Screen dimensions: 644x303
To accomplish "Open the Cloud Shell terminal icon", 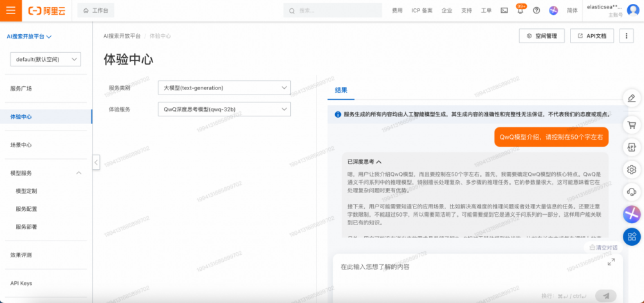I will [x=504, y=11].
